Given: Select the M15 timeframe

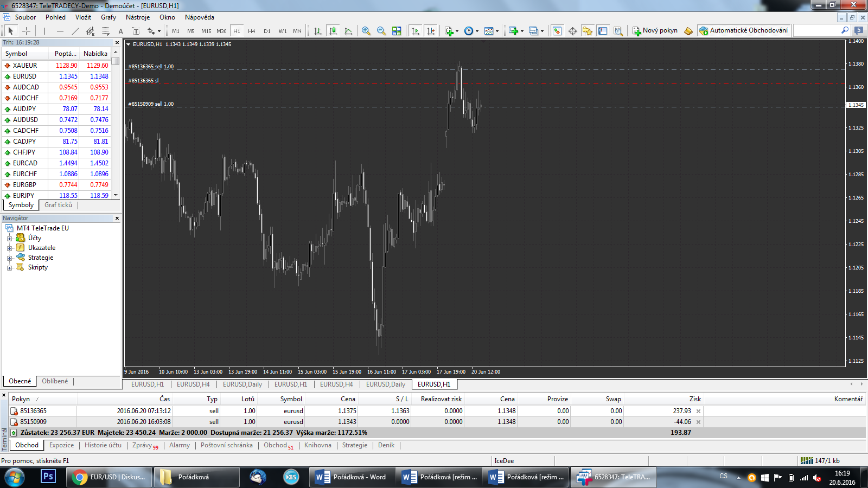Looking at the screenshot, I should pos(206,31).
